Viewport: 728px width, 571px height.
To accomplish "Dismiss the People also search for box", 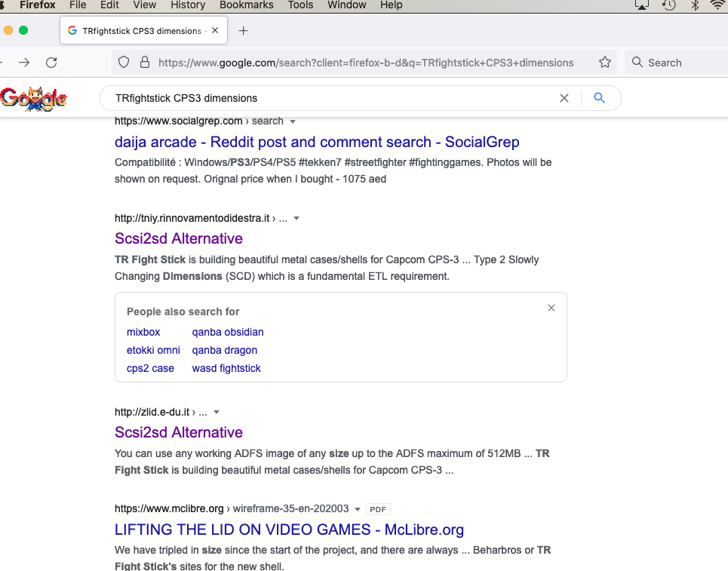I will 551,308.
